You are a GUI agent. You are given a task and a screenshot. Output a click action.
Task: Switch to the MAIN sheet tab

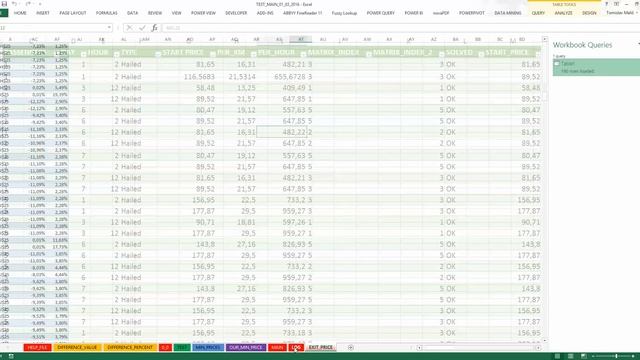[277, 347]
